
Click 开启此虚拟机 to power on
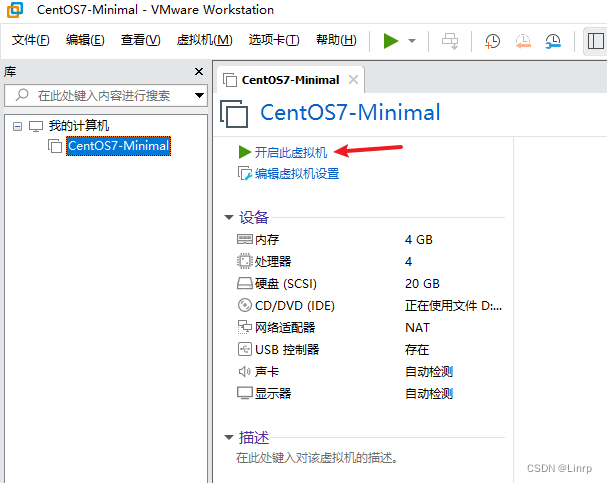(291, 152)
